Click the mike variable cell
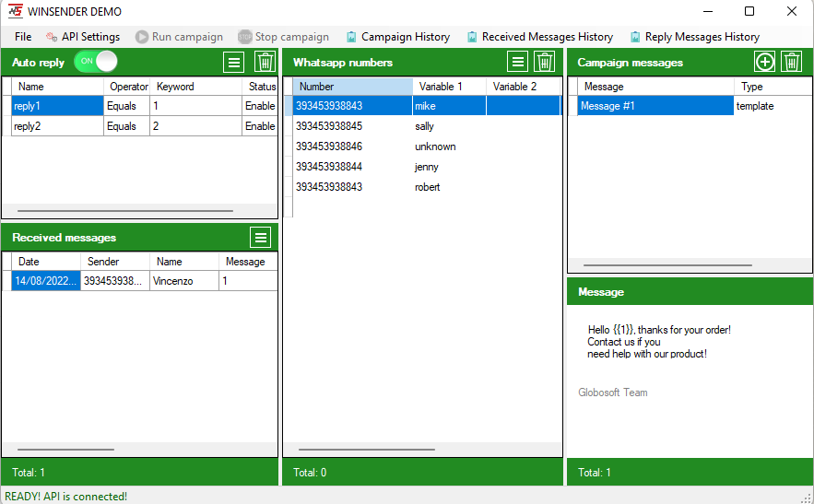The height and width of the screenshot is (504, 814). (x=450, y=106)
